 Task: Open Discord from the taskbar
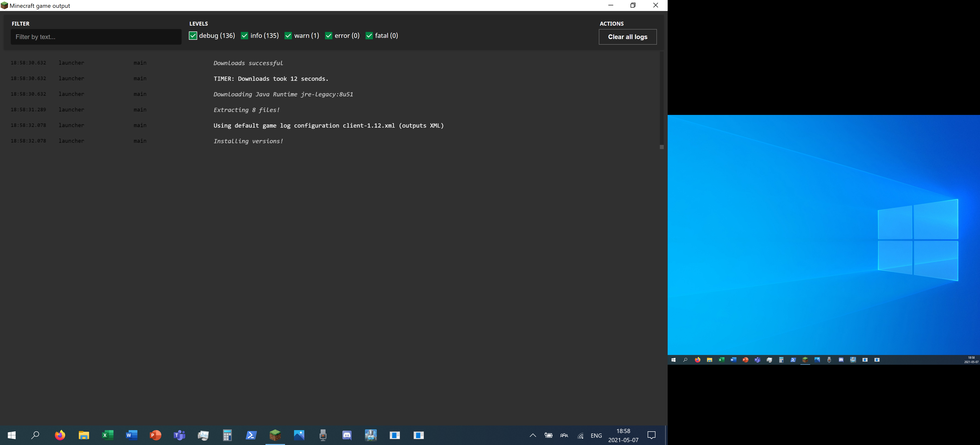point(347,435)
